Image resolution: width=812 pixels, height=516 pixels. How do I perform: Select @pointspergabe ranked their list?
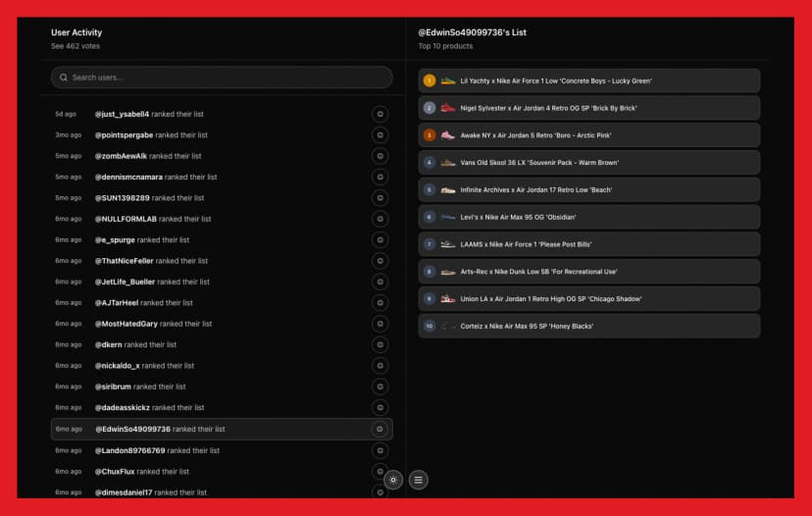pos(222,135)
